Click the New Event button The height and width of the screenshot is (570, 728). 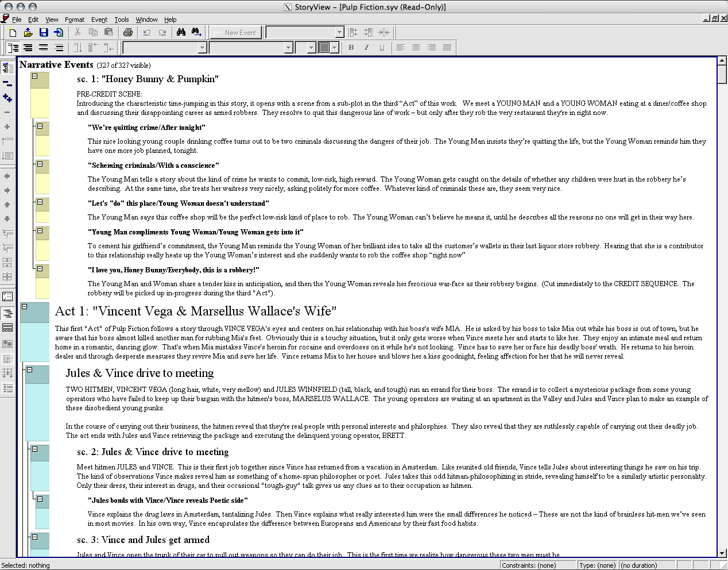coord(235,32)
